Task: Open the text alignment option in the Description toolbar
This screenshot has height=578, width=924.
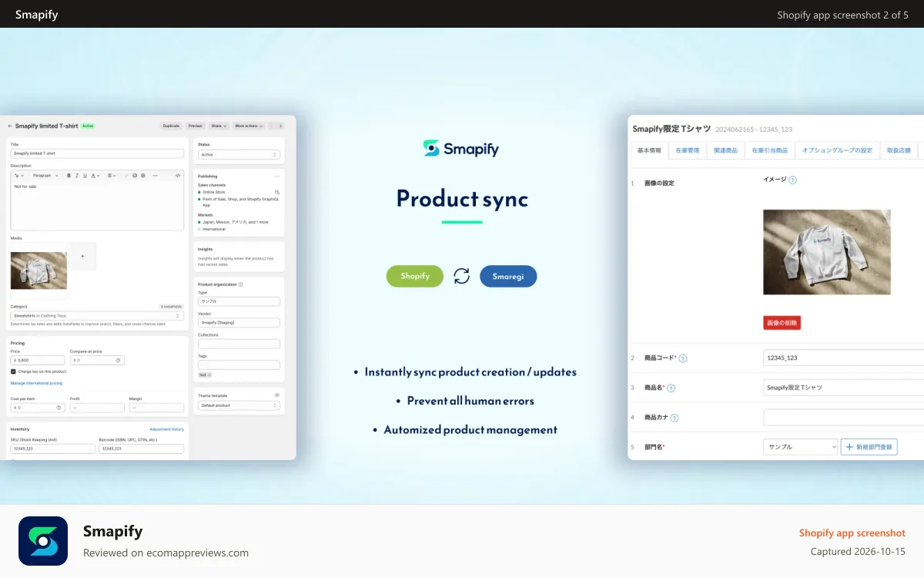Action: point(112,176)
